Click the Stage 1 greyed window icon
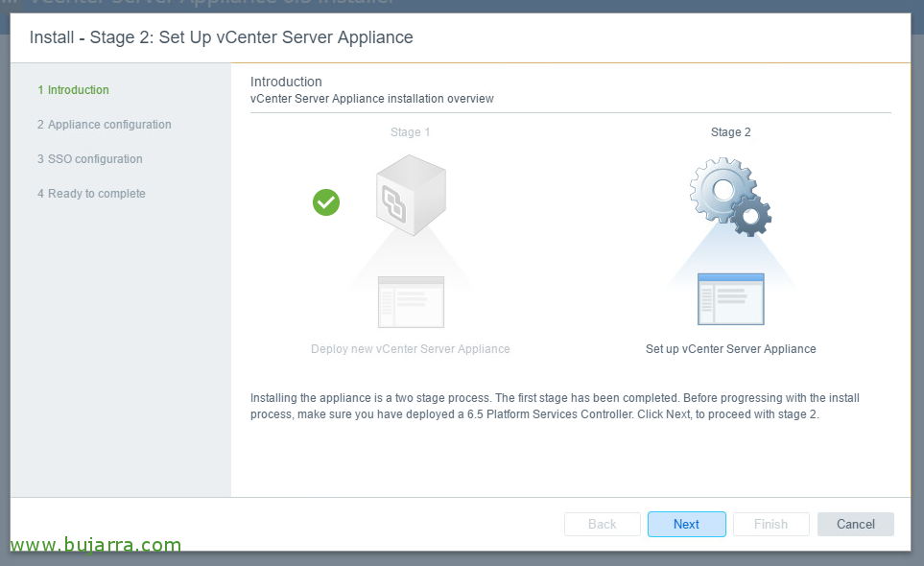 [411, 302]
